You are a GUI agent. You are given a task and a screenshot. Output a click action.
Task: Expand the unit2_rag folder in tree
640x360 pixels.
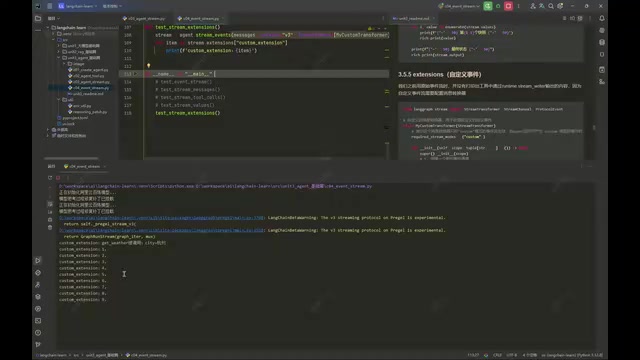(x=59, y=52)
